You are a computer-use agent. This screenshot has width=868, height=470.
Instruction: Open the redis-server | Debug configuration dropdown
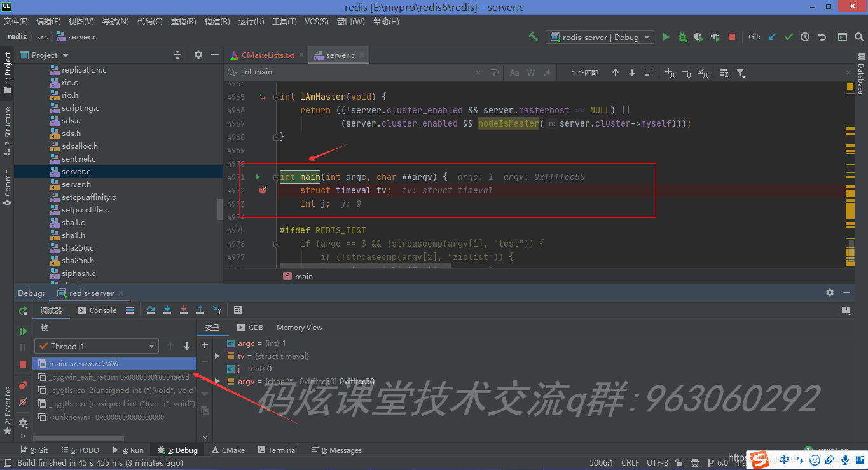coord(600,37)
